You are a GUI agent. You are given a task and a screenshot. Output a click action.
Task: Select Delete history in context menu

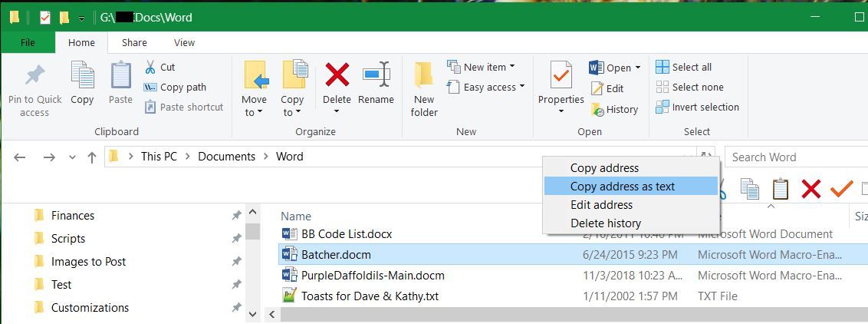click(605, 223)
